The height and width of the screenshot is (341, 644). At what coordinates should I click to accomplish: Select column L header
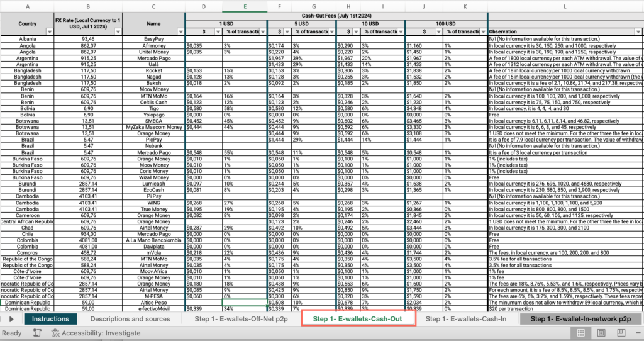(x=565, y=6)
